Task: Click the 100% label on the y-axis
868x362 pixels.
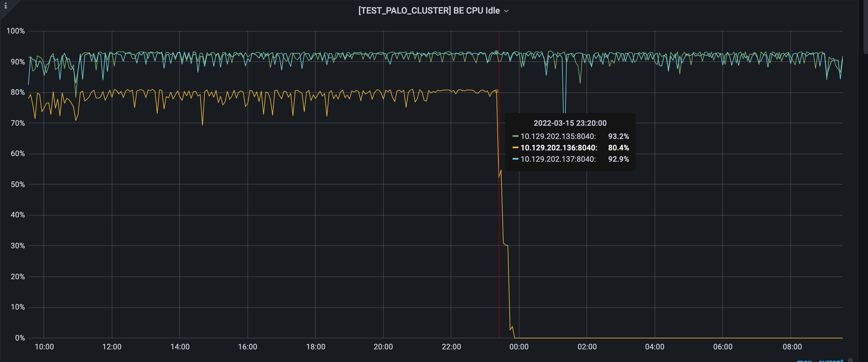Action: pyautogui.click(x=15, y=31)
